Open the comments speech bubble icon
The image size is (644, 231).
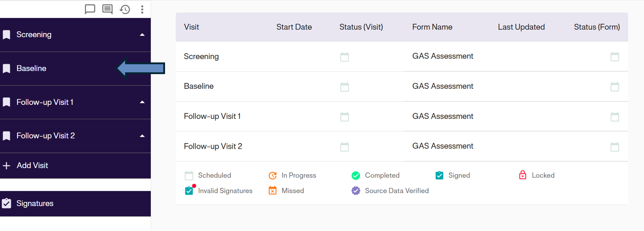(x=90, y=9)
